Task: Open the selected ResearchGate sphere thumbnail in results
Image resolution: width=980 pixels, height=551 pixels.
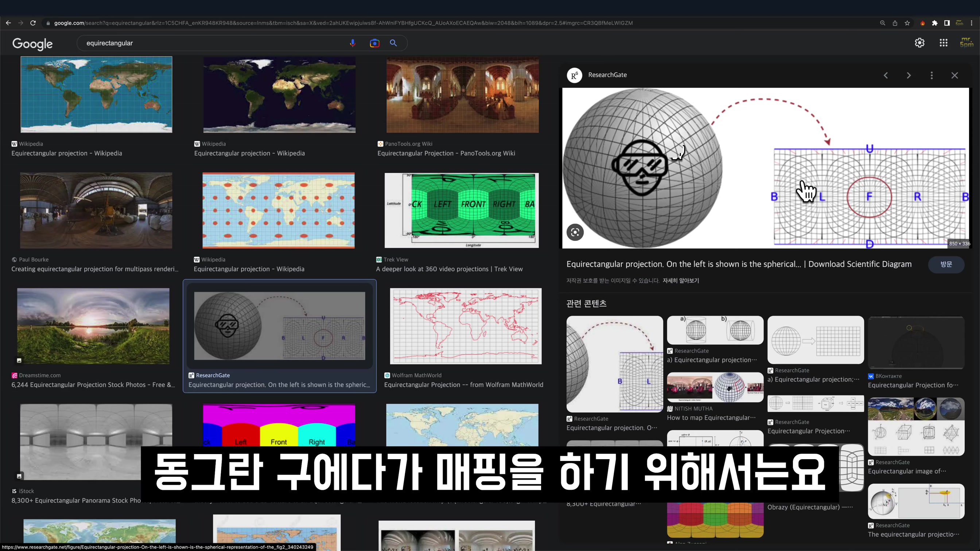Action: 279,326
